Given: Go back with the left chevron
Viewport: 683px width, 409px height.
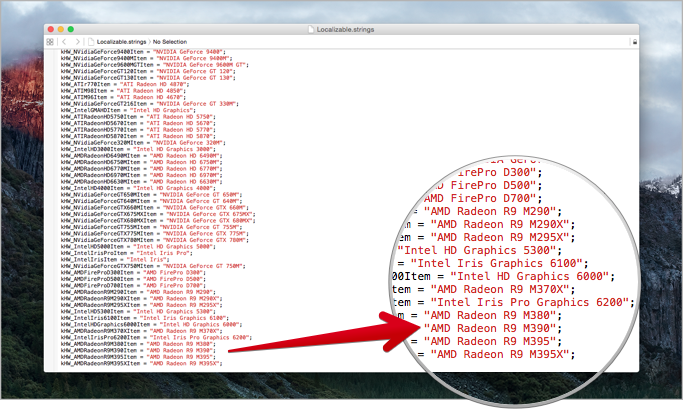Looking at the screenshot, I should pyautogui.click(x=64, y=42).
